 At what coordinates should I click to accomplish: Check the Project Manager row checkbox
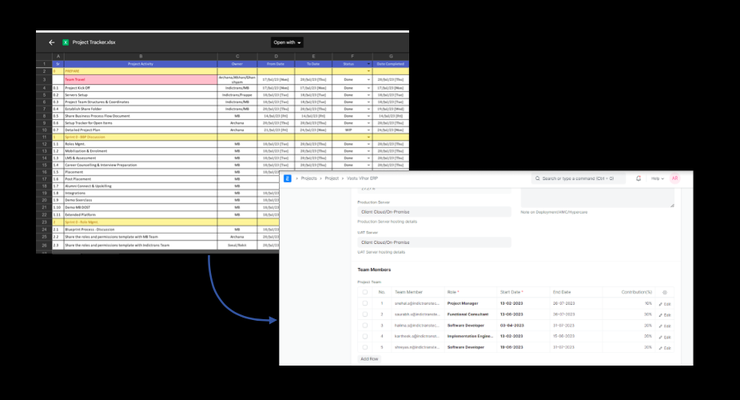[x=364, y=303]
